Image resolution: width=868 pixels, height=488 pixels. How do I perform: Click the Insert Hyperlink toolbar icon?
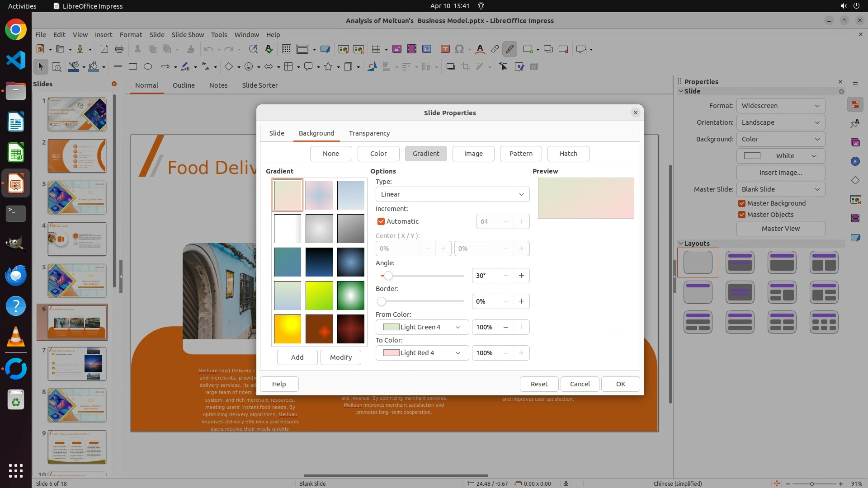(495, 49)
